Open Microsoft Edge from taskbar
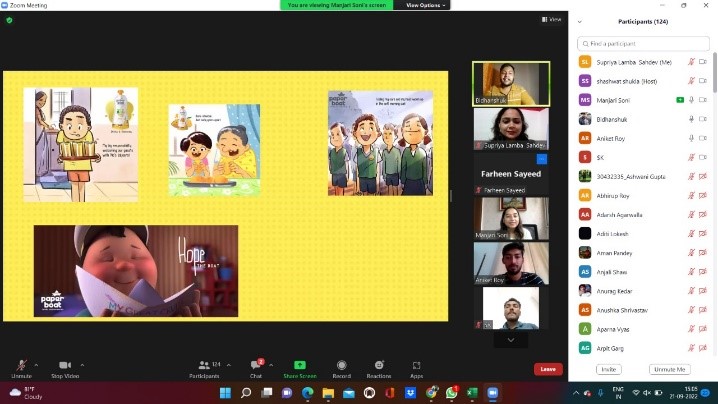 click(308, 393)
